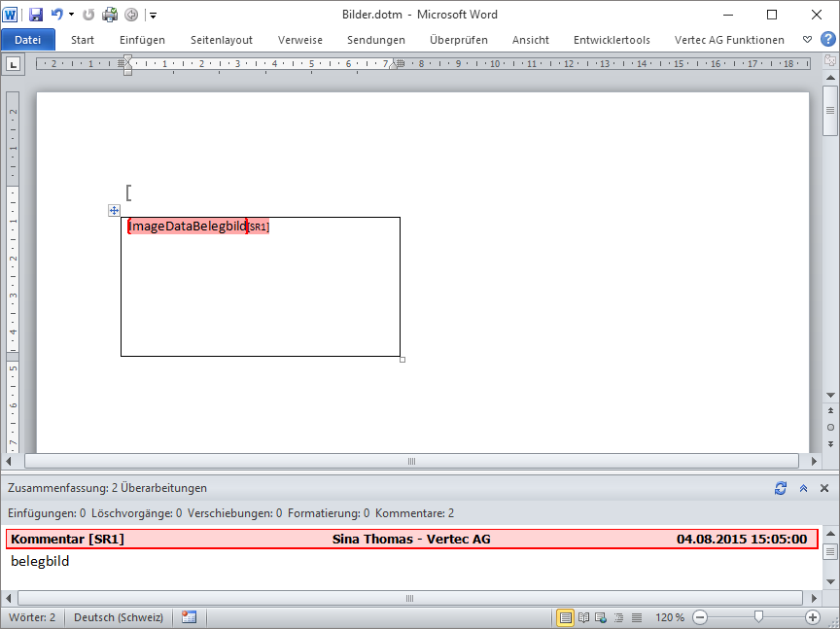Open the Undo history dropdown arrow
Image resolution: width=840 pixels, height=629 pixels.
coord(71,15)
